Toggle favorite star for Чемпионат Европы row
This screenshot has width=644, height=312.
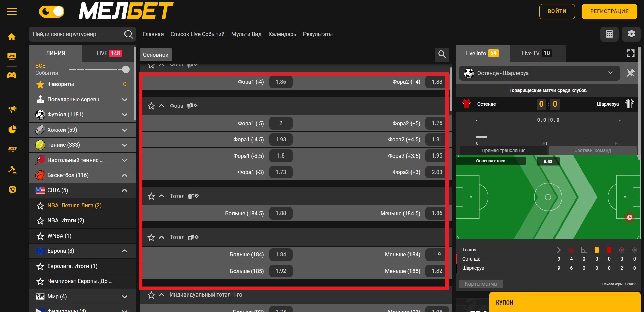[x=40, y=281]
